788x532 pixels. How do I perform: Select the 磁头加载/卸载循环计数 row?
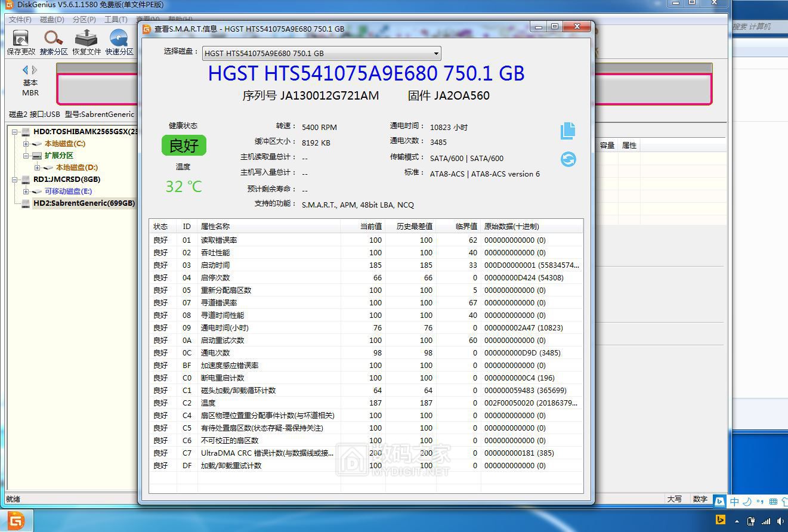click(366, 391)
